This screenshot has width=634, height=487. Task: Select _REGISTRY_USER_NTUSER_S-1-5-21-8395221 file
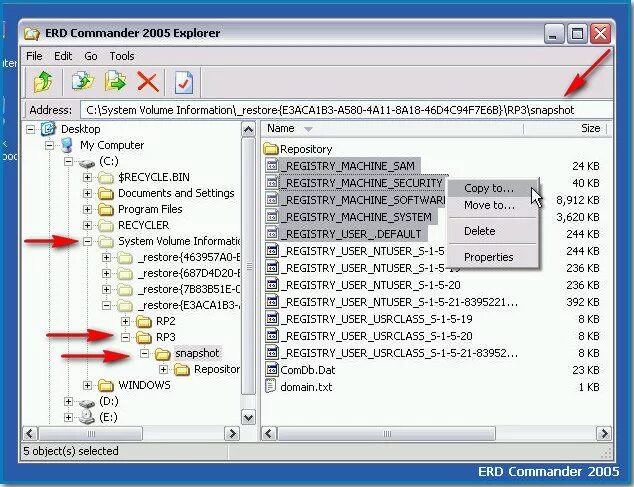399,302
